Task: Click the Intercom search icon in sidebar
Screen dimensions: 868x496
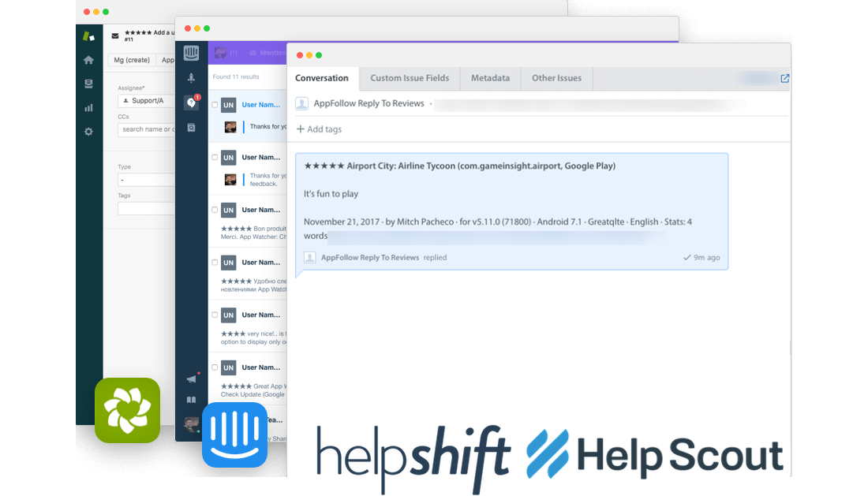Action: 191,127
